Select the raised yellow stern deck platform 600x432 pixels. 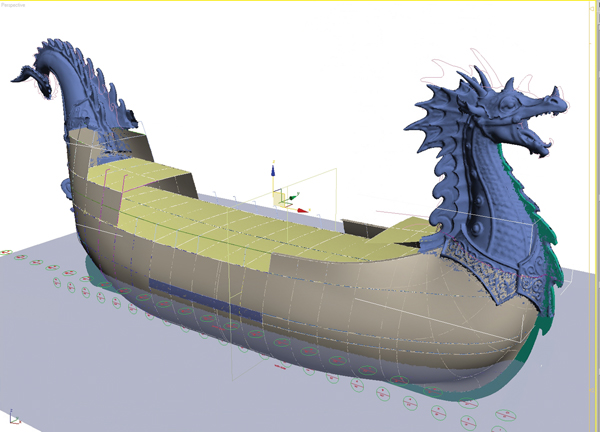tap(130, 180)
